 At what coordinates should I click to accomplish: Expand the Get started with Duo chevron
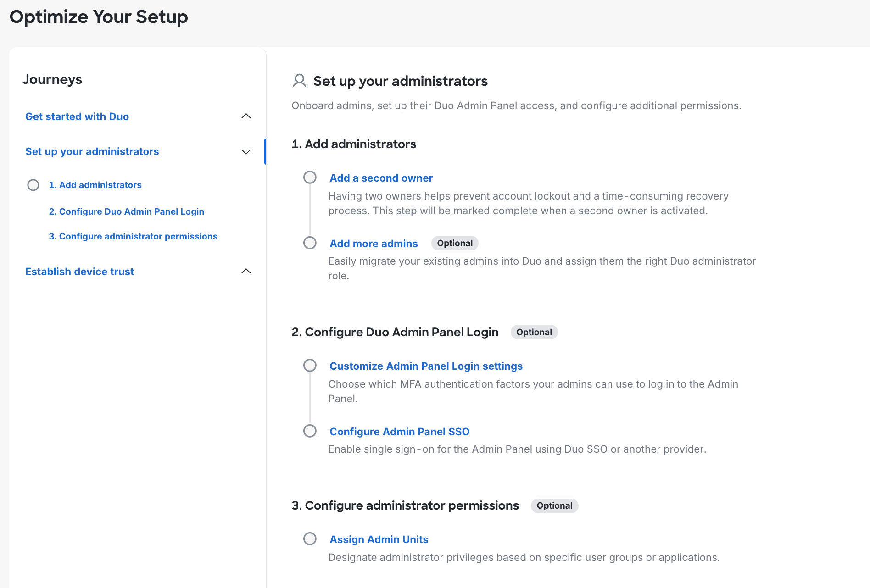(246, 116)
